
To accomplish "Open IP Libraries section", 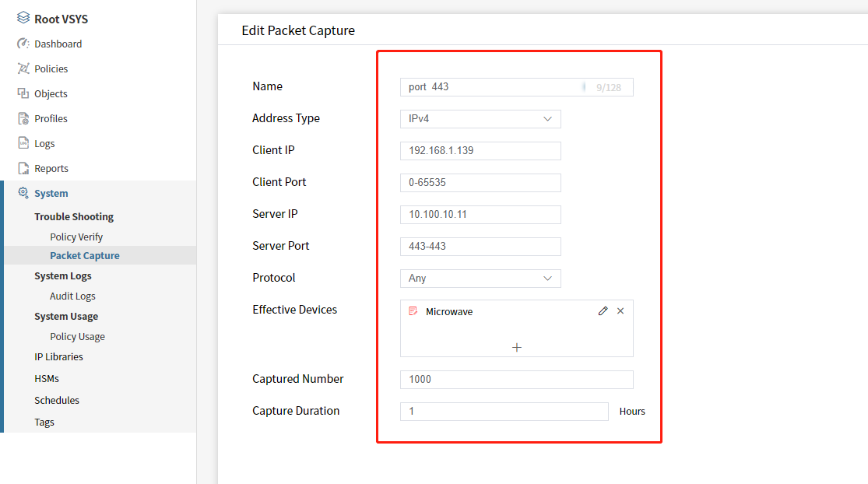I will tap(58, 357).
